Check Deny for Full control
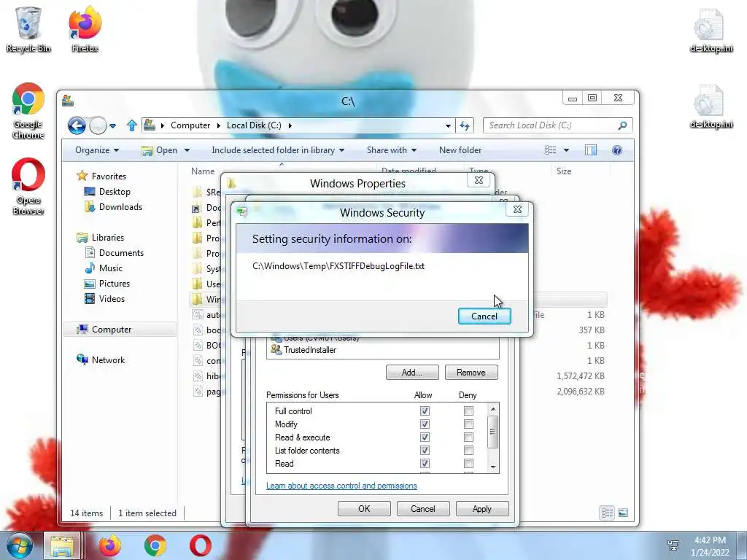The image size is (747, 560). click(469, 411)
